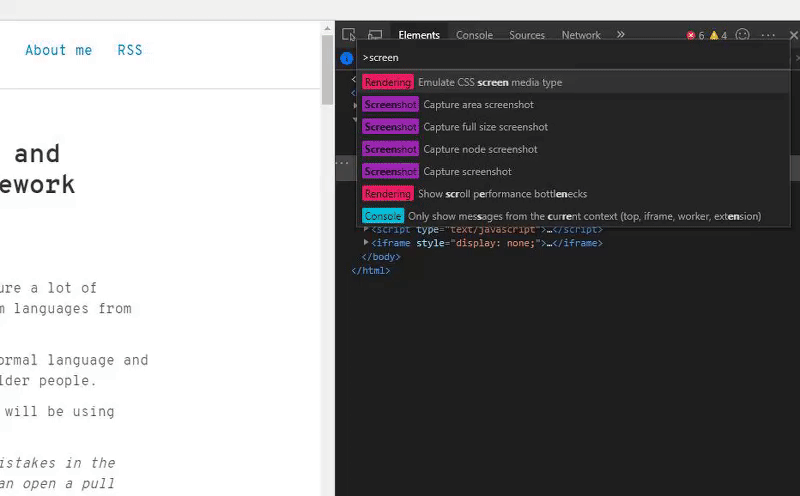This screenshot has height=496, width=800.
Task: Choose Capture area screenshot command
Action: pos(573,105)
